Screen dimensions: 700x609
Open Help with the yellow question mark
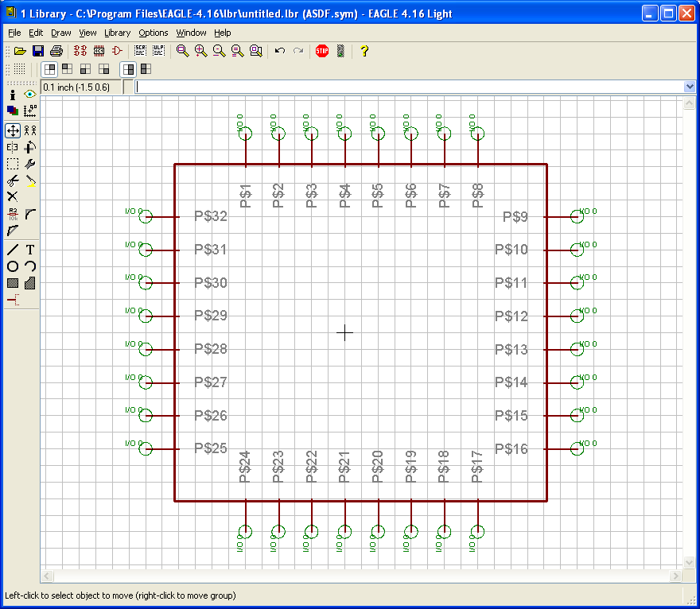364,51
